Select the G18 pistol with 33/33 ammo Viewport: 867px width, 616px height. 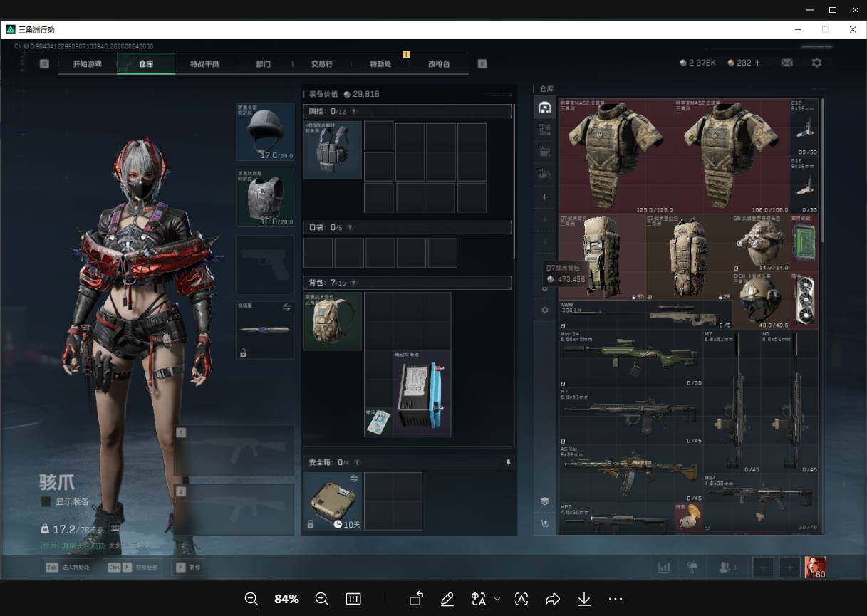tap(804, 127)
